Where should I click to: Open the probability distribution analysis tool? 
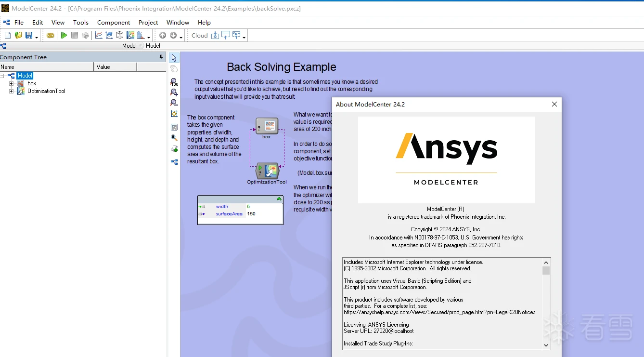(x=141, y=35)
